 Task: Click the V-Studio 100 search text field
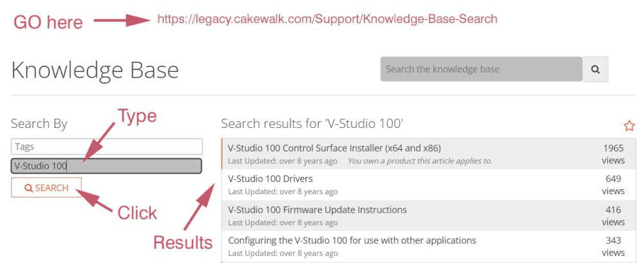coord(106,166)
